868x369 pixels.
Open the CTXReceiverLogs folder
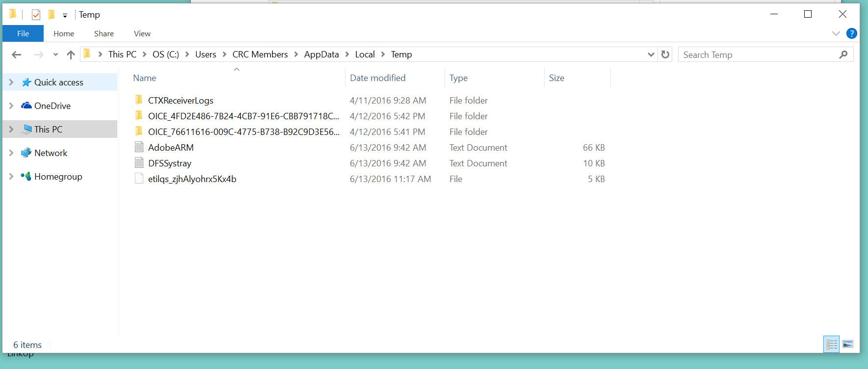[181, 101]
